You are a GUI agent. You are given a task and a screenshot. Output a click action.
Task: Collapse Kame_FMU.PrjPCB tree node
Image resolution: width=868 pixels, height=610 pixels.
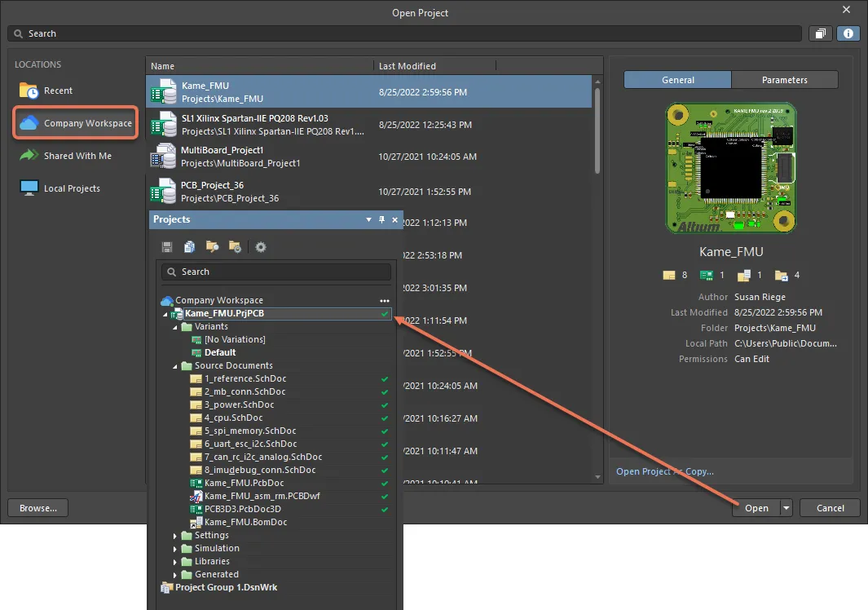pos(165,314)
